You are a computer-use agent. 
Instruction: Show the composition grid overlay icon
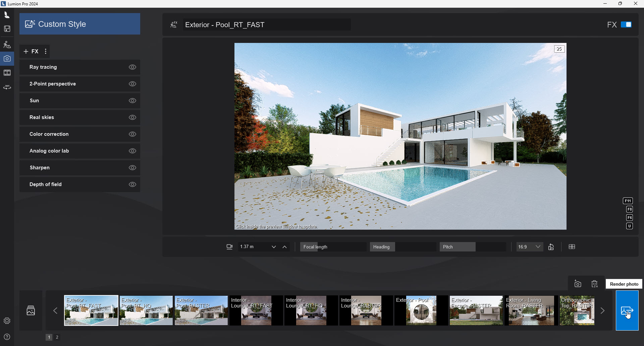click(572, 247)
